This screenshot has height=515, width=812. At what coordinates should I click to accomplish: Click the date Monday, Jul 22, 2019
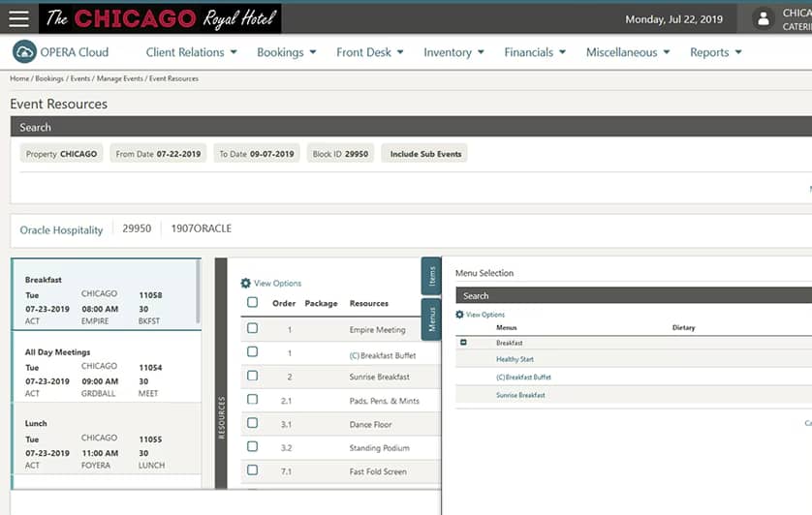673,19
